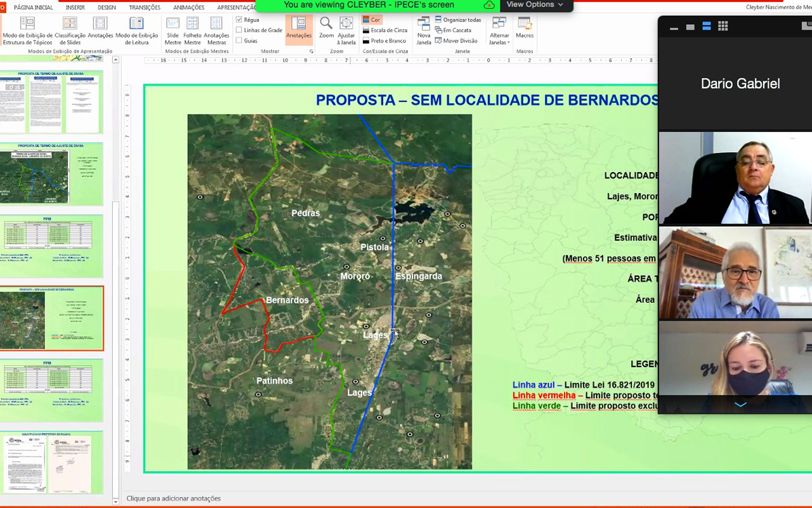Switch to Modo de Exibição de Leitura
The width and height of the screenshot is (812, 508).
tap(136, 30)
